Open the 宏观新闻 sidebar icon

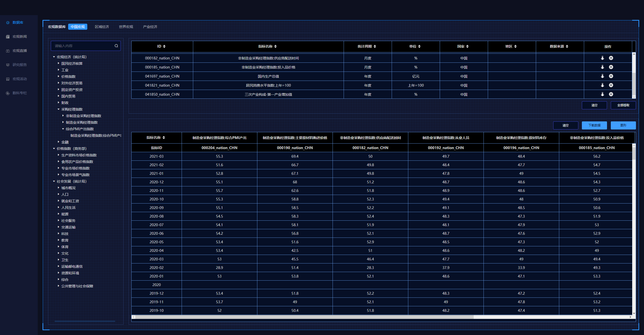coord(8,37)
